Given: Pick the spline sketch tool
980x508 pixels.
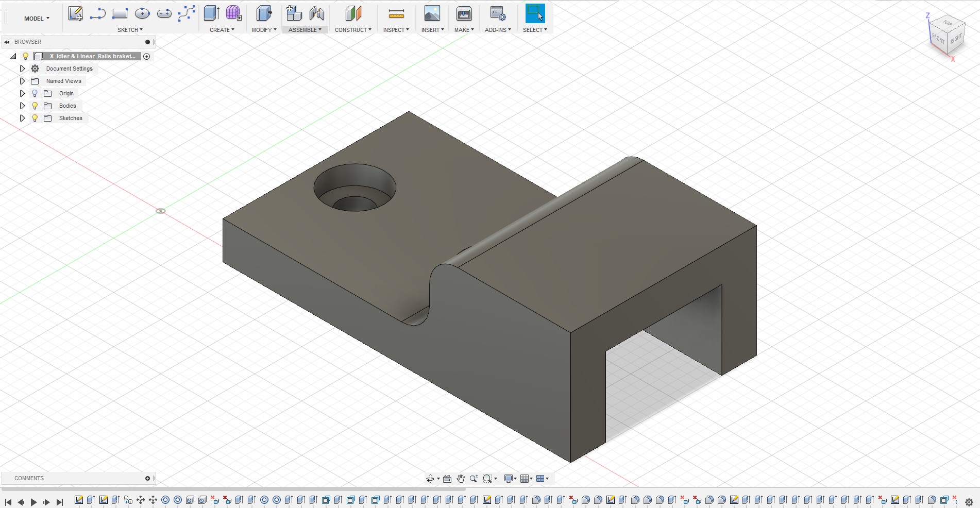Looking at the screenshot, I should point(186,14).
